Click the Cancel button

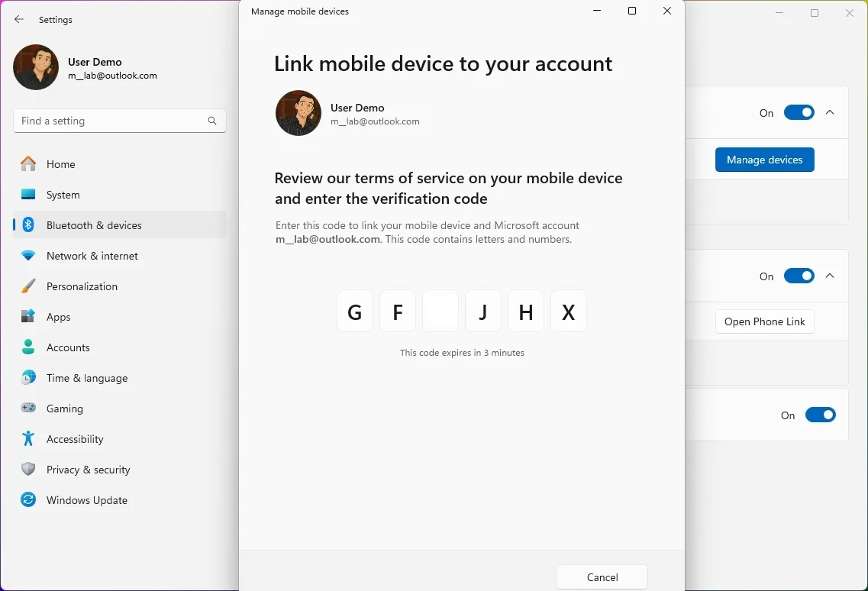[602, 577]
